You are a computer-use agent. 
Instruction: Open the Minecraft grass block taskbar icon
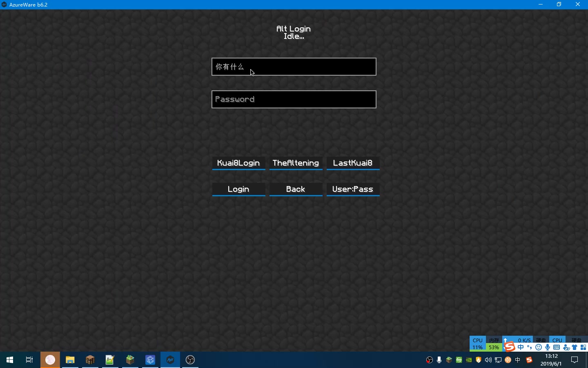pos(130,360)
